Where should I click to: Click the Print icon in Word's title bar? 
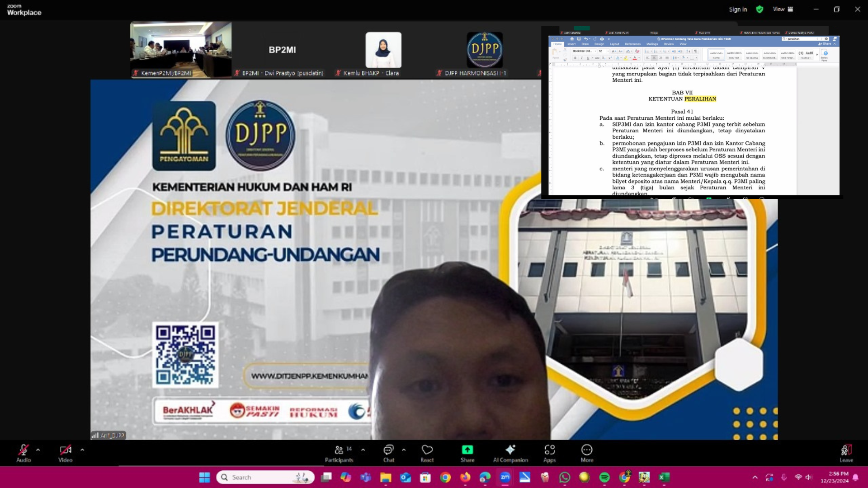pos(602,39)
